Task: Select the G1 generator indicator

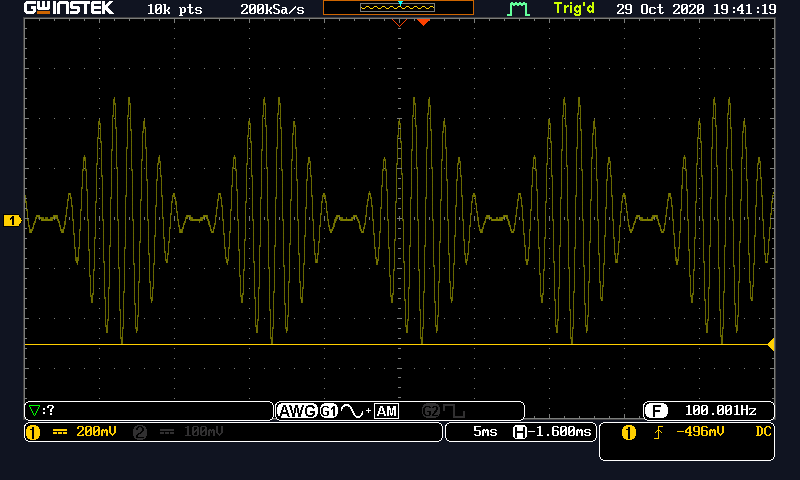Action: pyautogui.click(x=329, y=411)
